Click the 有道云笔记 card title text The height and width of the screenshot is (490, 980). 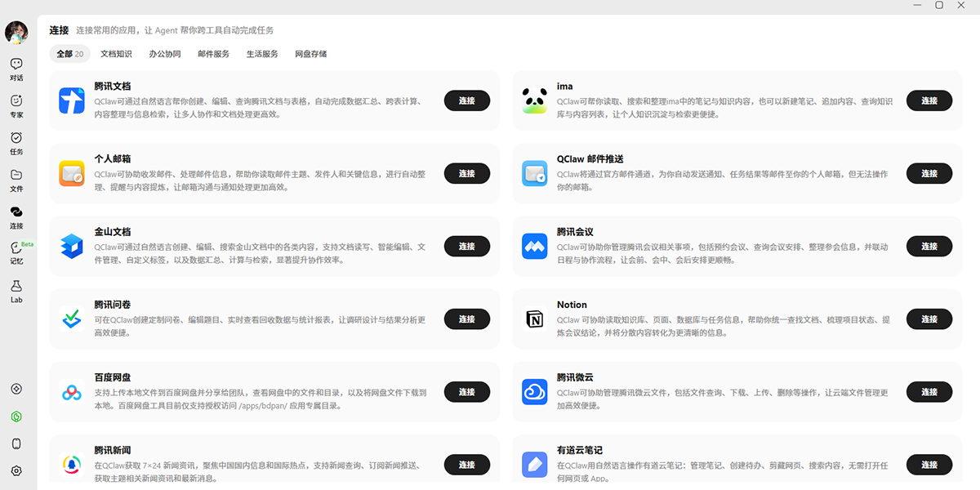click(580, 450)
